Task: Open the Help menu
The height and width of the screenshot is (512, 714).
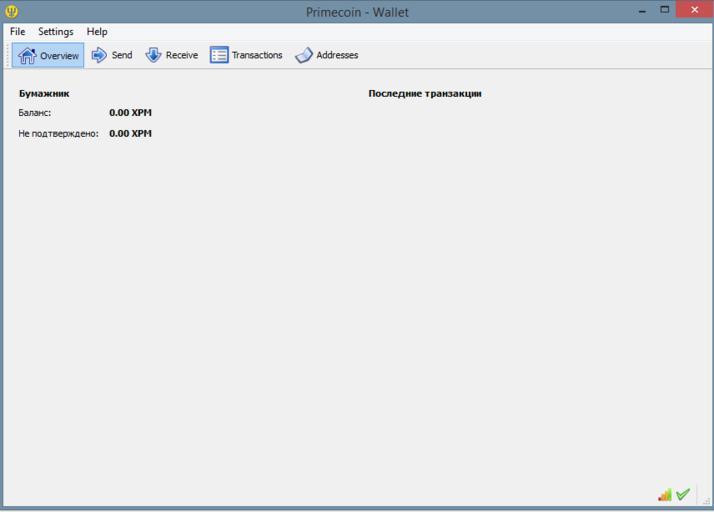Action: click(x=97, y=31)
